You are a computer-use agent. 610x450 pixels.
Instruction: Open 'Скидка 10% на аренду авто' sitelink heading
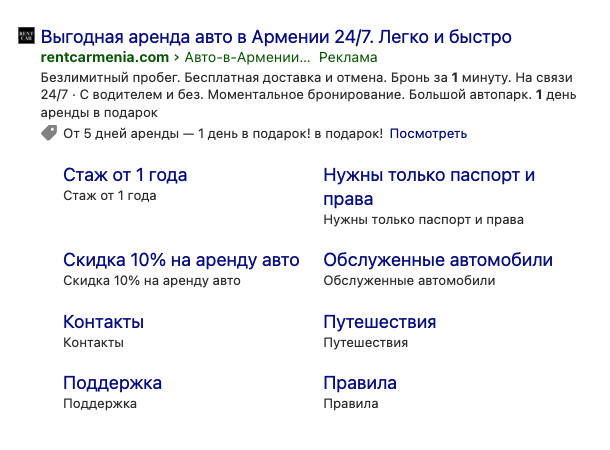point(181,260)
